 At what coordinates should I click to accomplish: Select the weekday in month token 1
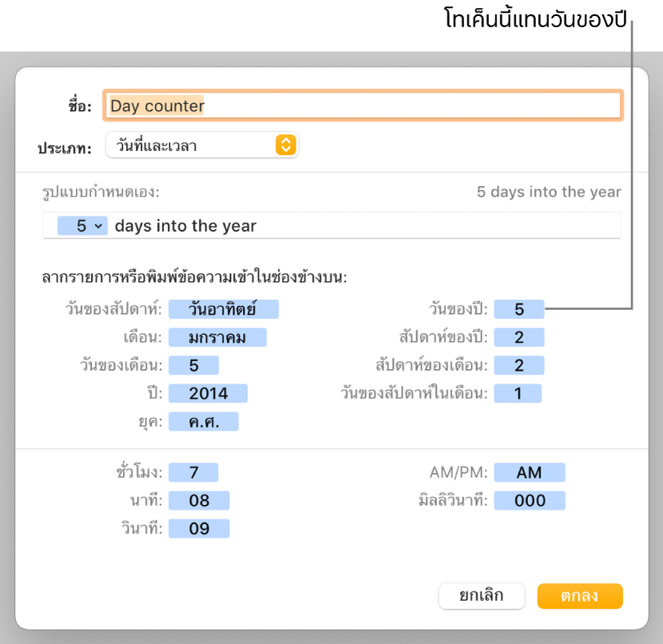[518, 393]
